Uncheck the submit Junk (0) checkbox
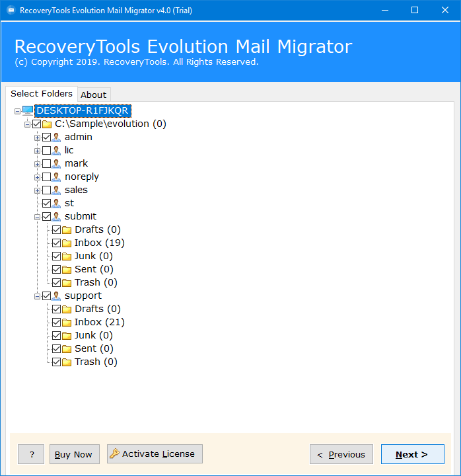 coord(56,257)
